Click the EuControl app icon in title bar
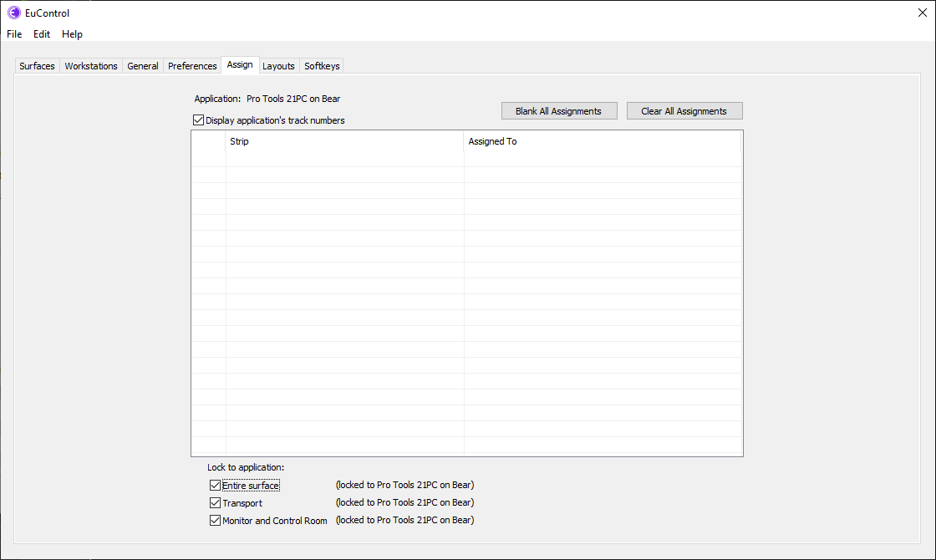 [13, 13]
